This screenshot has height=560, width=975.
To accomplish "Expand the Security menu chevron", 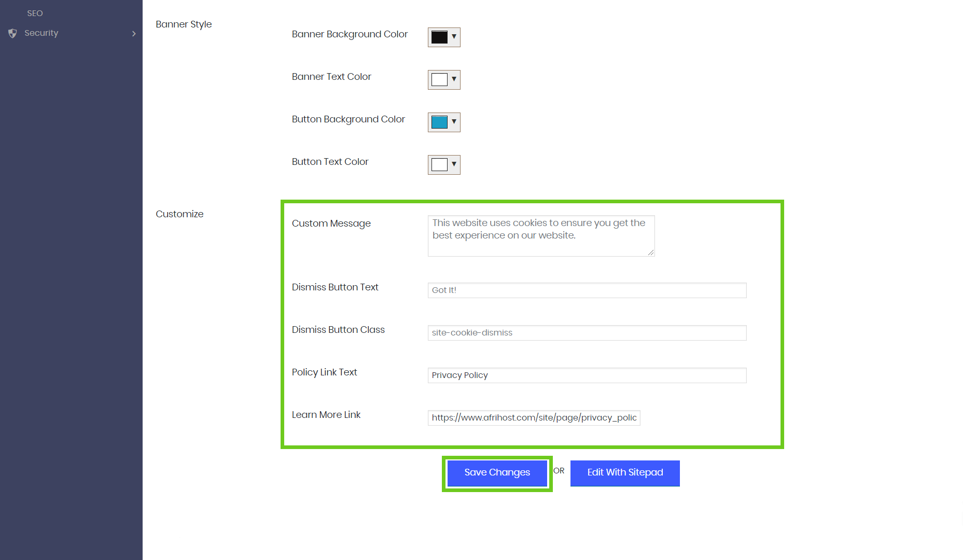I will point(134,34).
